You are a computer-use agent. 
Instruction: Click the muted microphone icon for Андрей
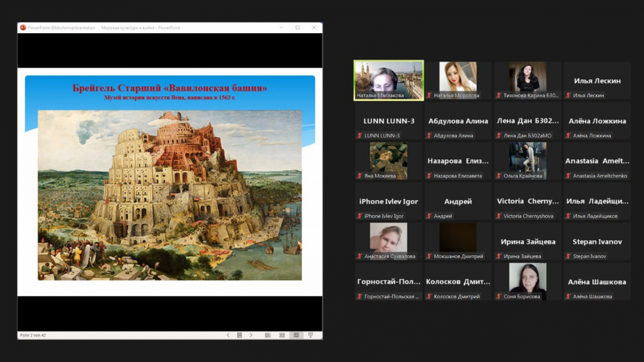[429, 216]
